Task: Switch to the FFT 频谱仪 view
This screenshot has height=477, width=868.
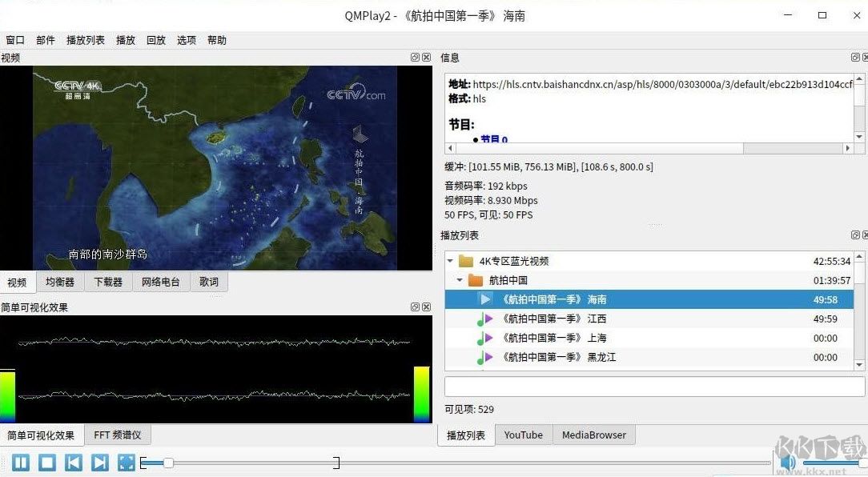Action: click(x=118, y=435)
